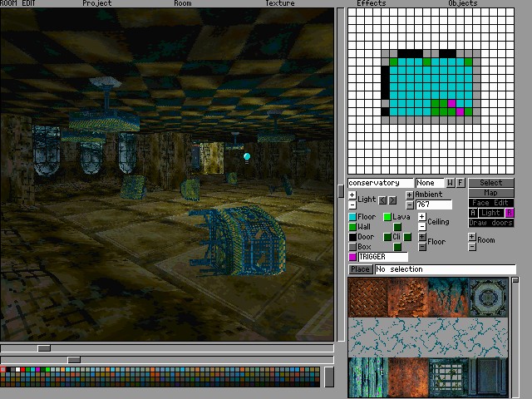Toggle the magenta R button beside Light
Viewport: 532px width, 399px height.
pos(510,213)
